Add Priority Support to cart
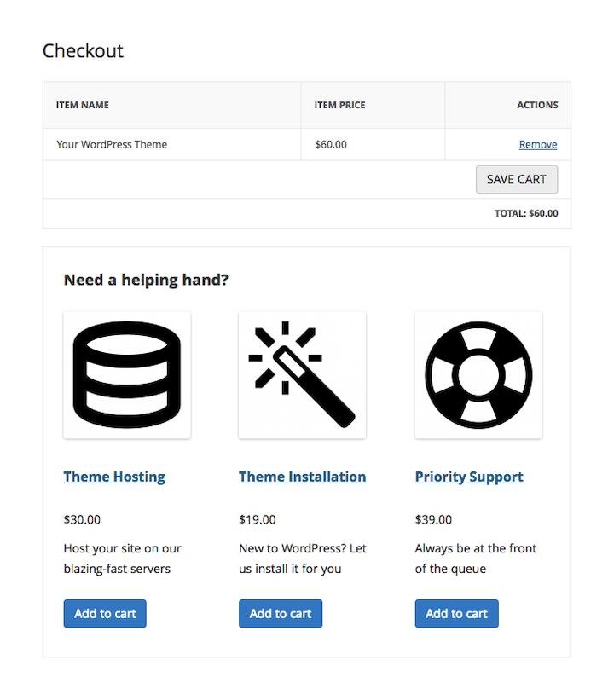This screenshot has height=700, width=614. (x=456, y=613)
